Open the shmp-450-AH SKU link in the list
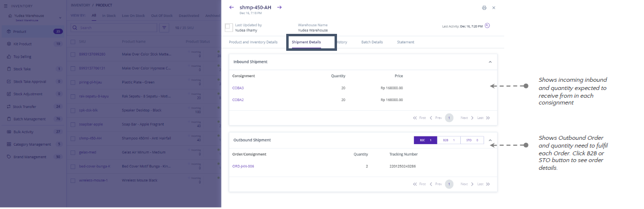Screen dimensions: 644x209 (x=90, y=138)
